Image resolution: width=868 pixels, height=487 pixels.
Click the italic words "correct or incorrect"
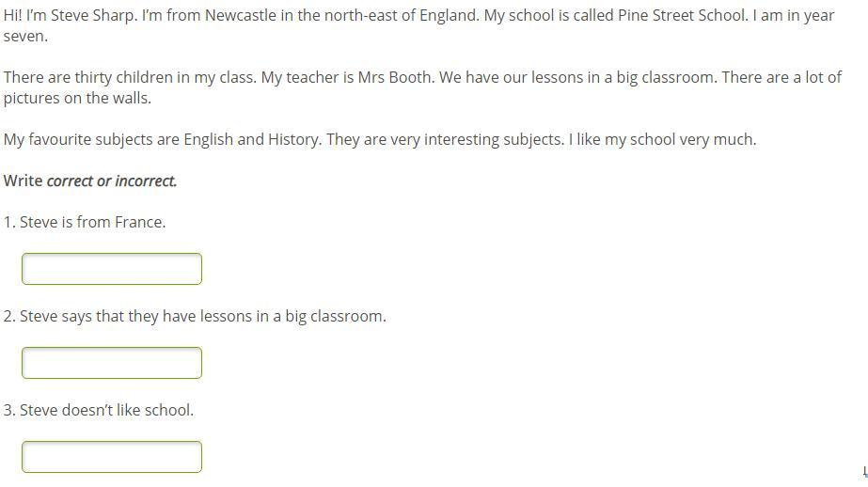coord(111,181)
